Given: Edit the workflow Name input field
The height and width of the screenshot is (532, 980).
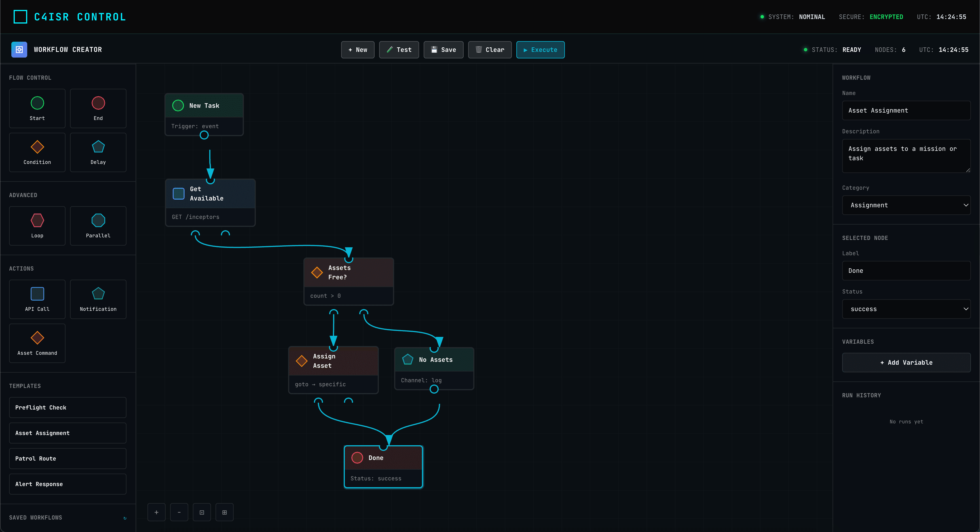Looking at the screenshot, I should 907,110.
